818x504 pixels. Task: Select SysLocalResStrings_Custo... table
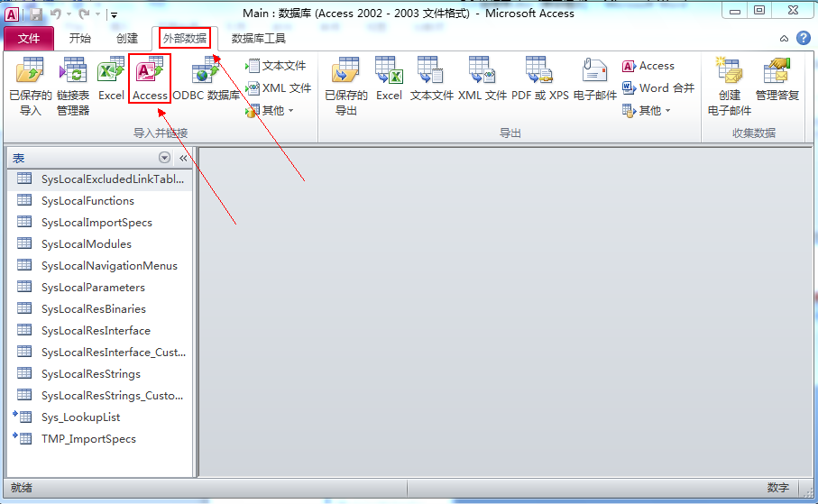tap(100, 396)
